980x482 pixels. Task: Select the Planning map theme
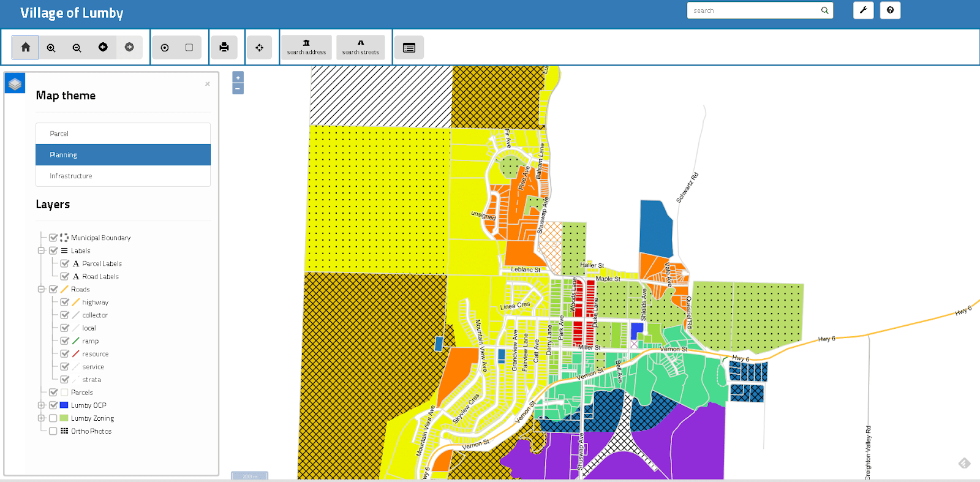(123, 155)
